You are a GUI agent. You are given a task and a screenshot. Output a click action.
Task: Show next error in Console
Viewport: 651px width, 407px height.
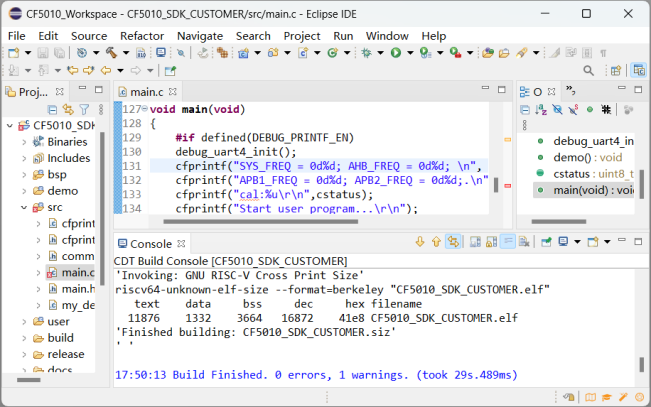click(x=419, y=242)
